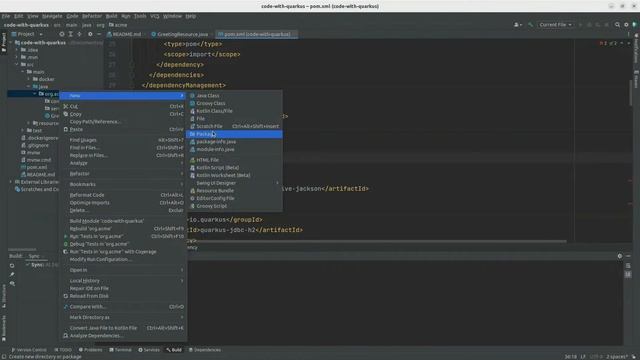Image resolution: width=640 pixels, height=360 pixels.
Task: Open the Refactor menu in menu bar
Action: coord(92,16)
